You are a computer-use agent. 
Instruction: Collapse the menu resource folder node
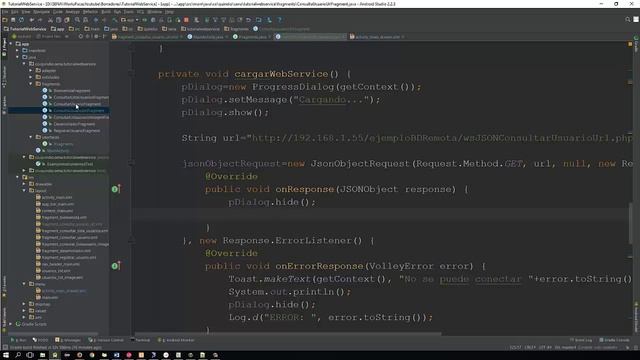(x=24, y=284)
